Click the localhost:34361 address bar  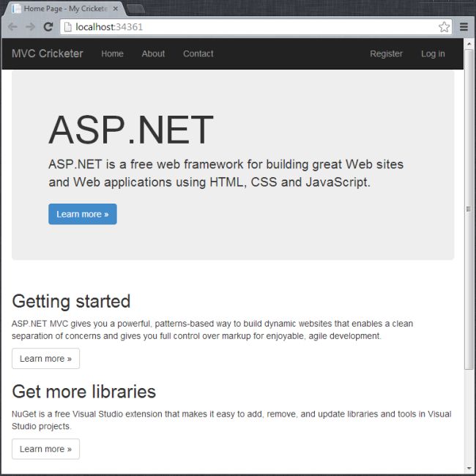pyautogui.click(x=256, y=27)
